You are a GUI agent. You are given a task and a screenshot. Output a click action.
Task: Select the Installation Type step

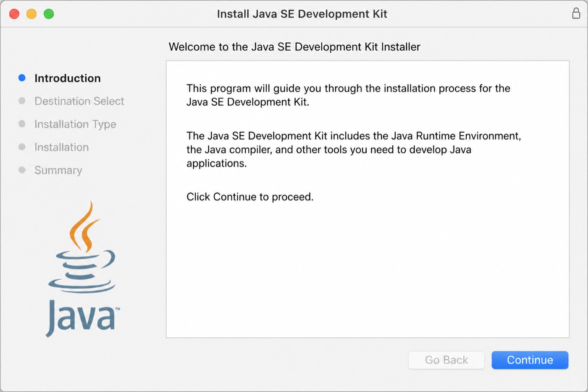point(75,124)
